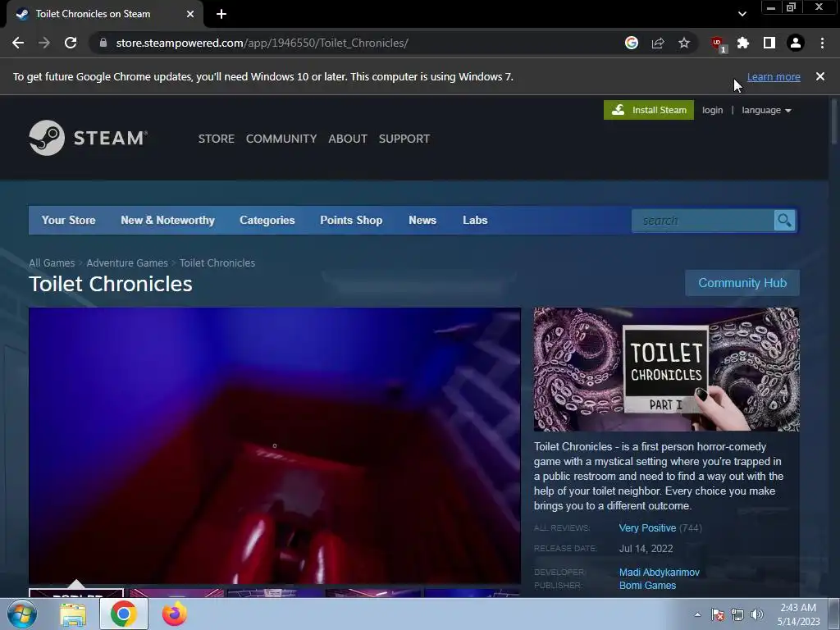
Task: Open the Action Center flag icon
Action: coord(718,614)
